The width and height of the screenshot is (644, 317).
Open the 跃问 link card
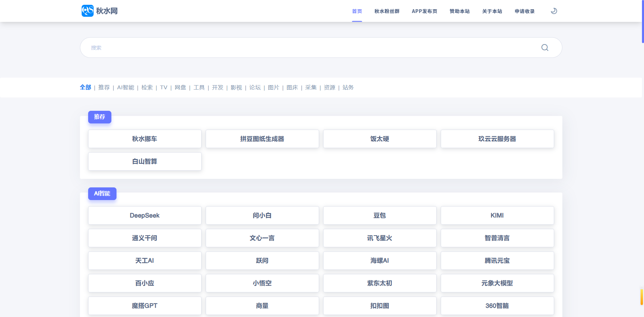tap(262, 261)
